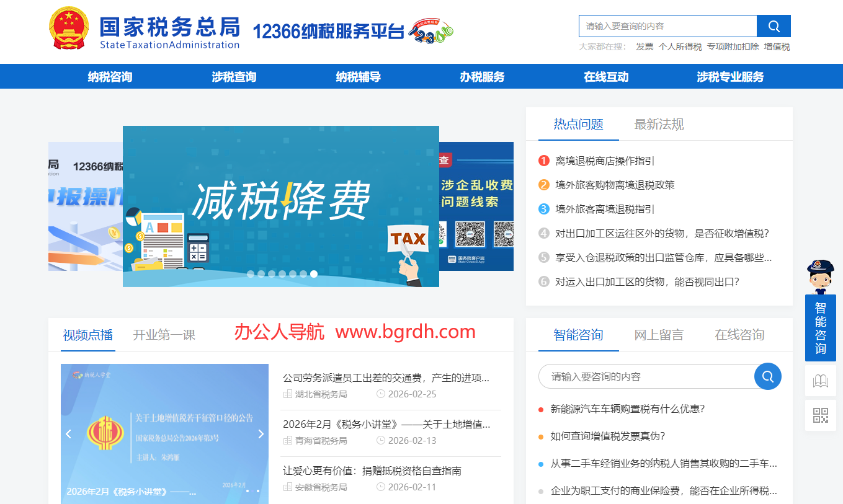
Task: Open the 纳税咨询 menu
Action: [110, 77]
